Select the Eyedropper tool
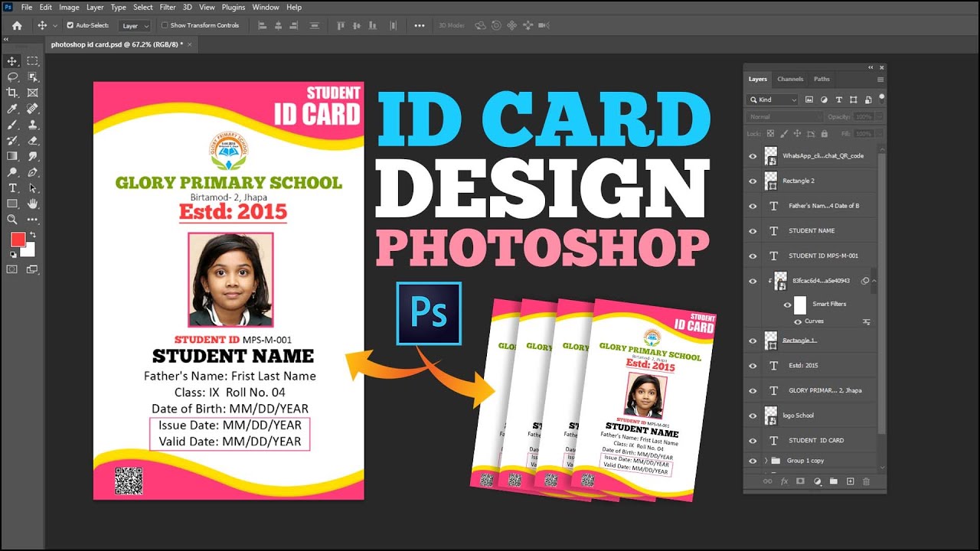980x551 pixels. click(x=12, y=109)
